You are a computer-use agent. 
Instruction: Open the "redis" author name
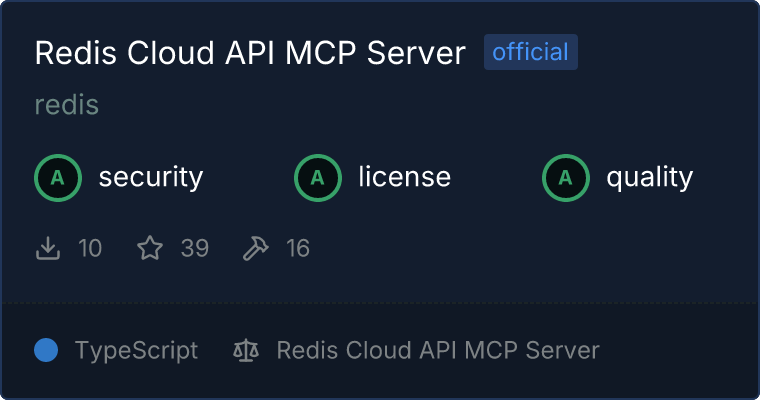[67, 105]
